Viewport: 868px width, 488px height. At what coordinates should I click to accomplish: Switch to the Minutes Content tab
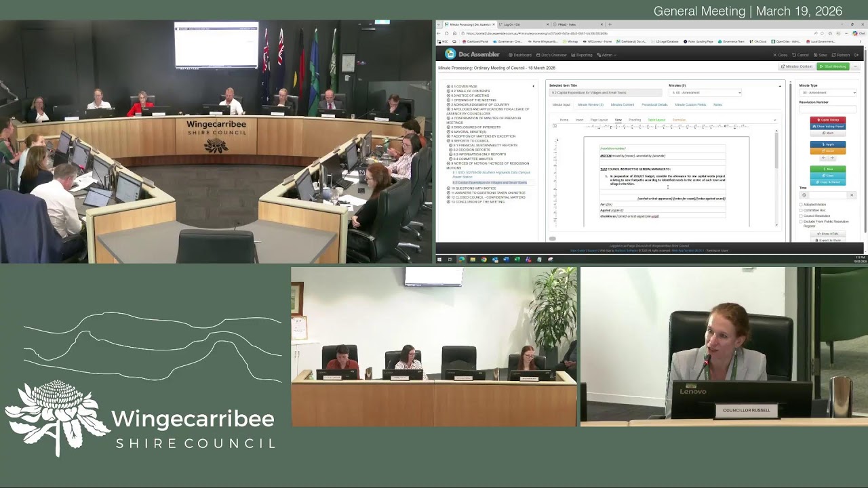pyautogui.click(x=623, y=105)
